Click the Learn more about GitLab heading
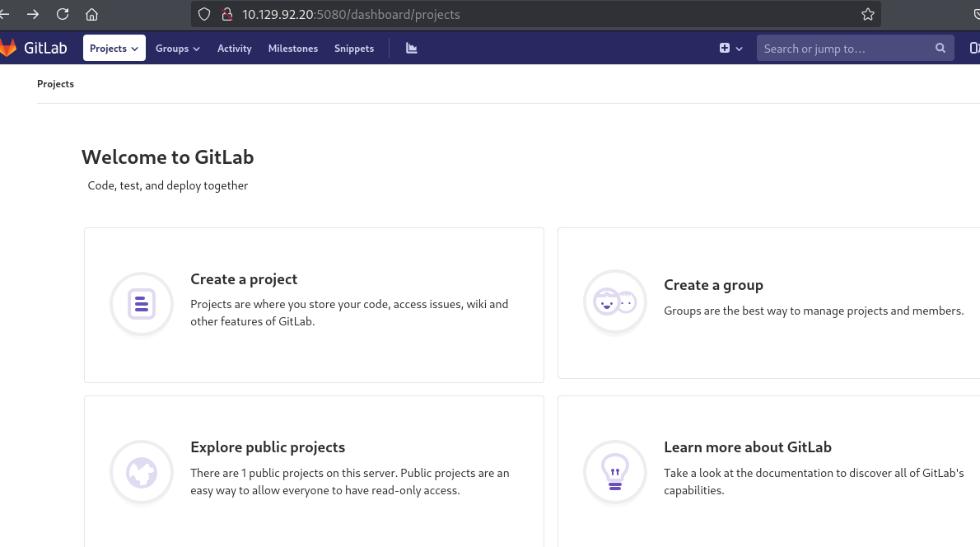Image resolution: width=980 pixels, height=547 pixels. click(748, 447)
